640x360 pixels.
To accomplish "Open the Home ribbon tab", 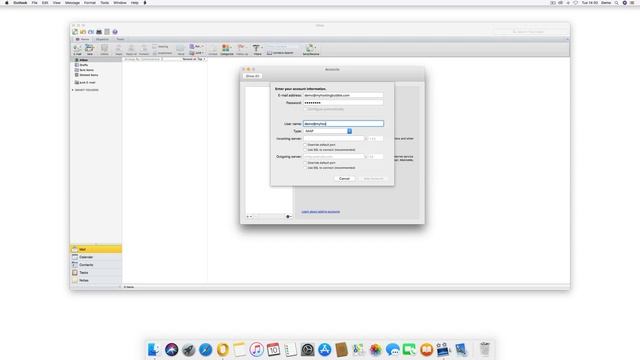I will click(x=83, y=39).
